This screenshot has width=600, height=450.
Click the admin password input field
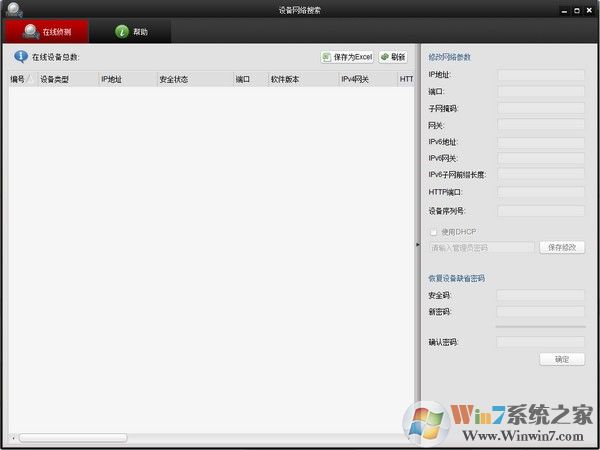[x=482, y=247]
